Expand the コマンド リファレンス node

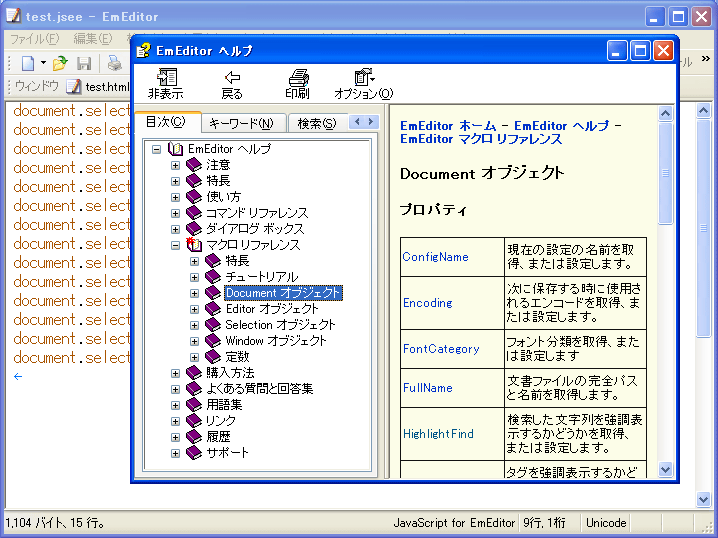point(175,213)
